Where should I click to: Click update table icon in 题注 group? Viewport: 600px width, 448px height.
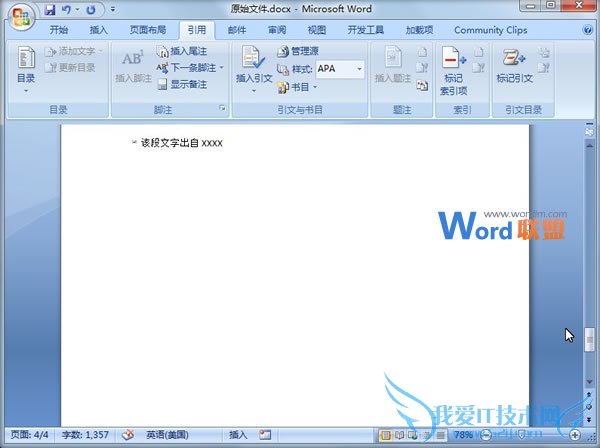422,68
